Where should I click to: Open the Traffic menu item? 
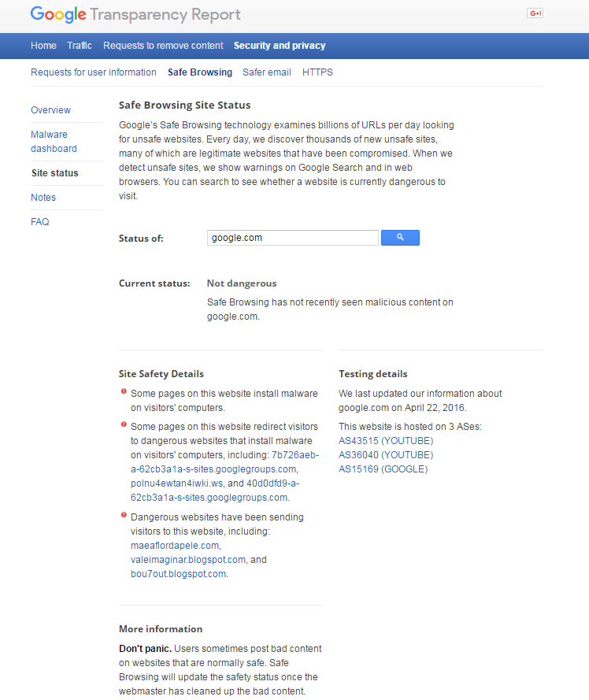(x=79, y=46)
